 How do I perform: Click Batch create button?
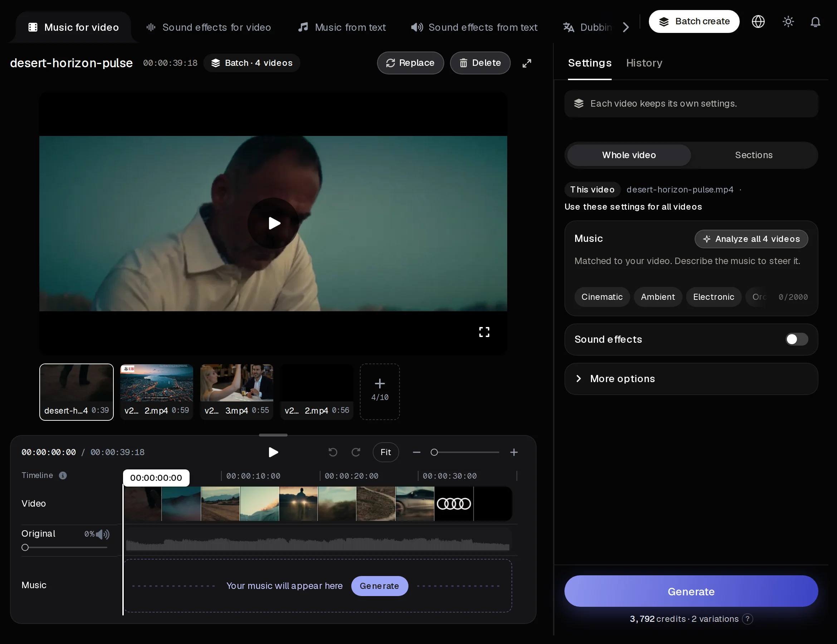pyautogui.click(x=694, y=21)
